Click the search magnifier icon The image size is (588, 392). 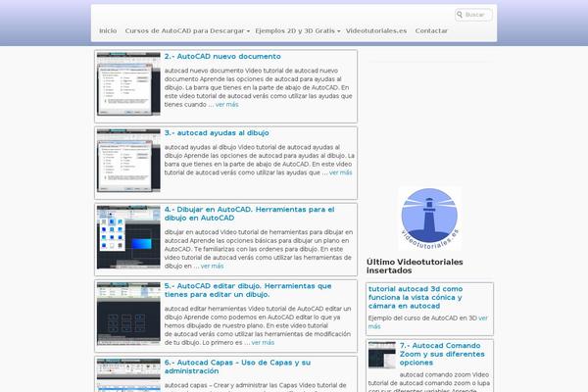460,15
